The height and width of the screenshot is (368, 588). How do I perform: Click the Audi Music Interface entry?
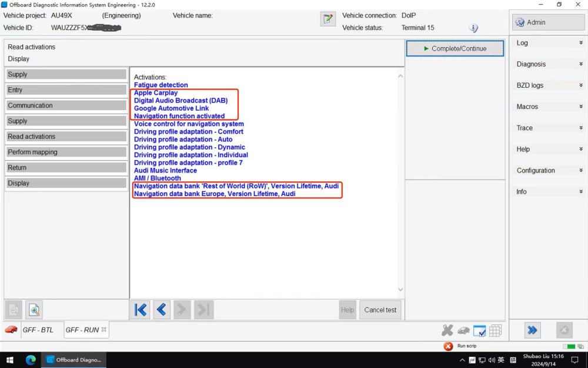pos(165,171)
